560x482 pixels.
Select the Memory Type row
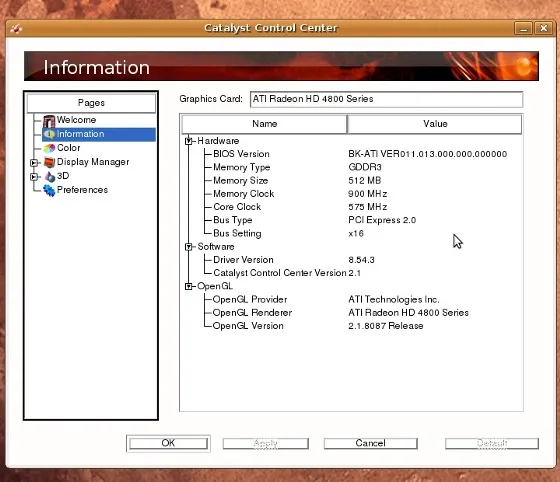point(241,167)
